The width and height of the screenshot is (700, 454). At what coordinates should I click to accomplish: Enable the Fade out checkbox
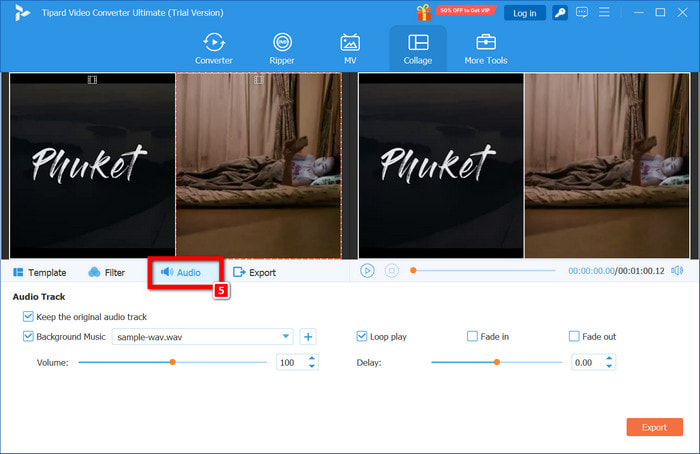pos(574,337)
